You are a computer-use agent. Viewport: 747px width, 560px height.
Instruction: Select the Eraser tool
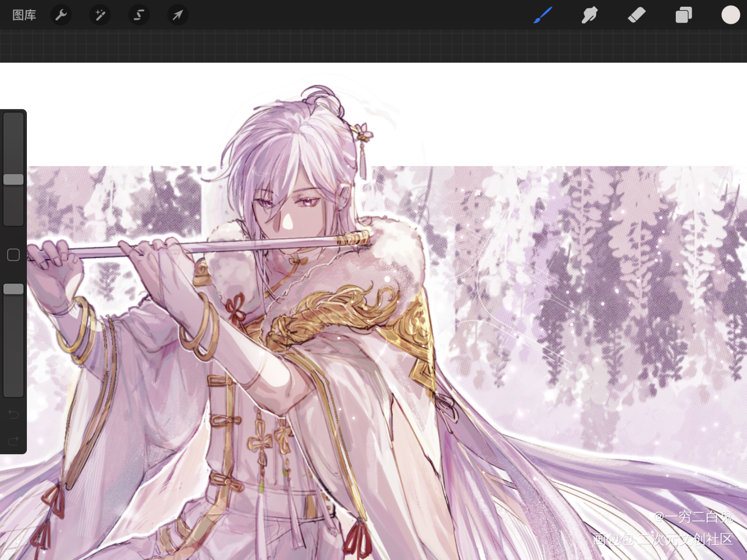point(637,15)
